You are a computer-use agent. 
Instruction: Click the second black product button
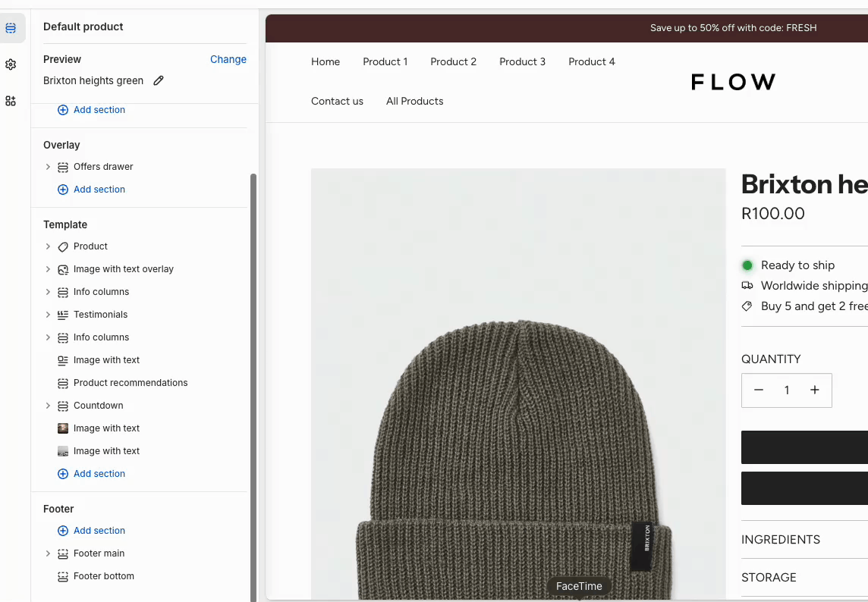804,488
